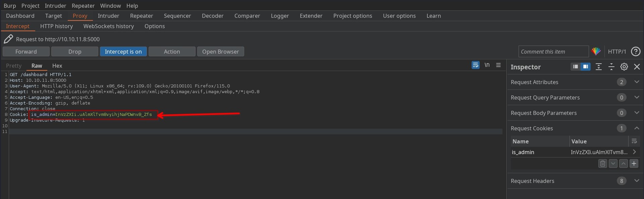The image size is (644, 199).
Task: Open the help question mark icon
Action: (636, 51)
